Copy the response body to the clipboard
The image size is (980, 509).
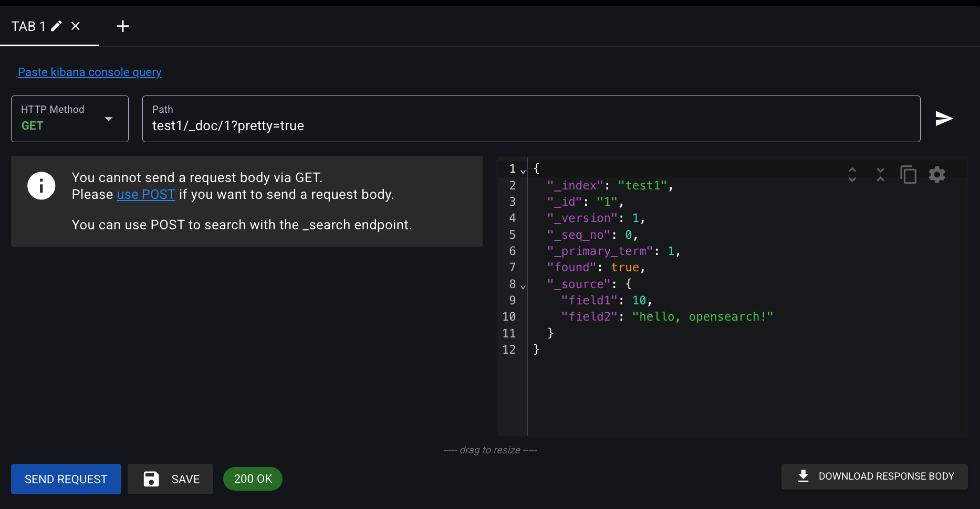pos(908,175)
